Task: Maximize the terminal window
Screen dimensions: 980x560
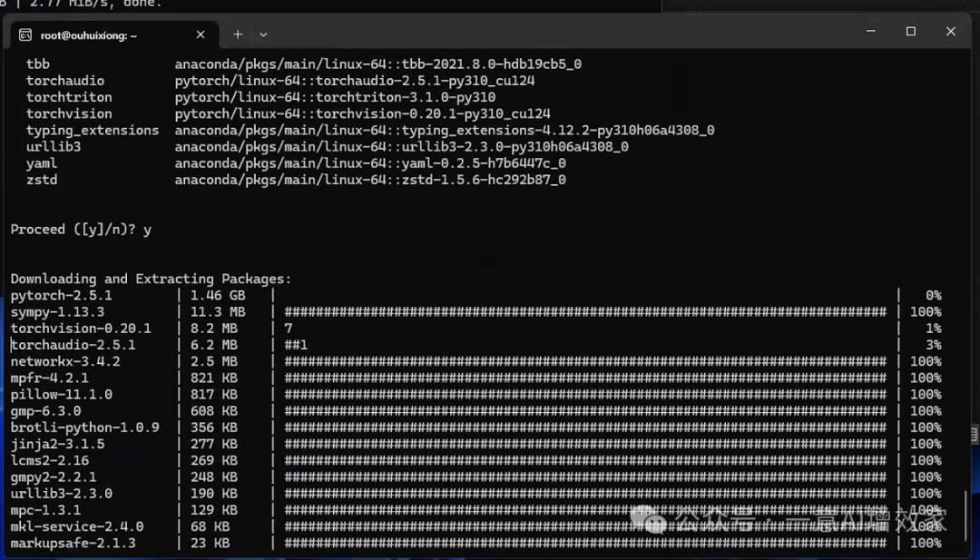Action: coord(911,31)
